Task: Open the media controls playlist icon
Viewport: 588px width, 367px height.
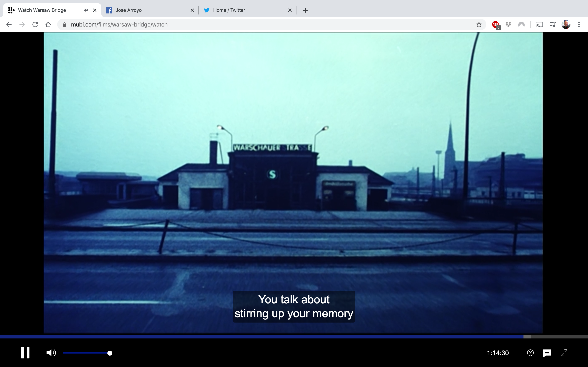Action: coord(552,24)
